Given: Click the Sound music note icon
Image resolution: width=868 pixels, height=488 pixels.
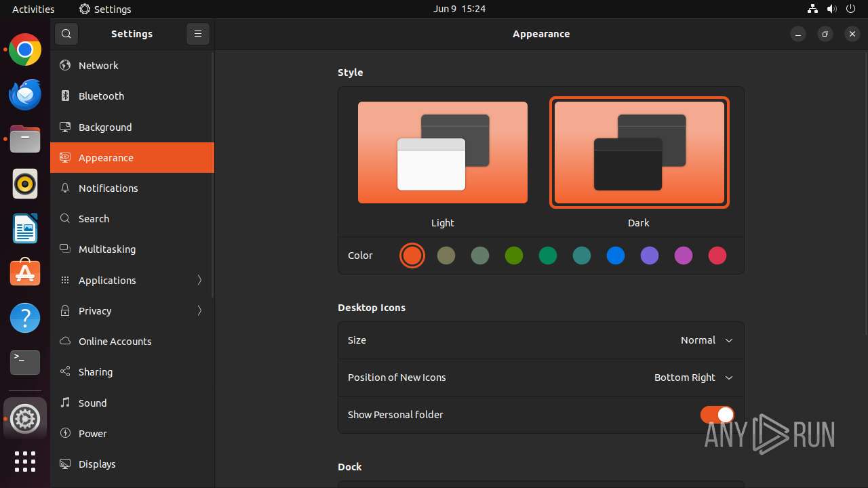Looking at the screenshot, I should (x=65, y=403).
